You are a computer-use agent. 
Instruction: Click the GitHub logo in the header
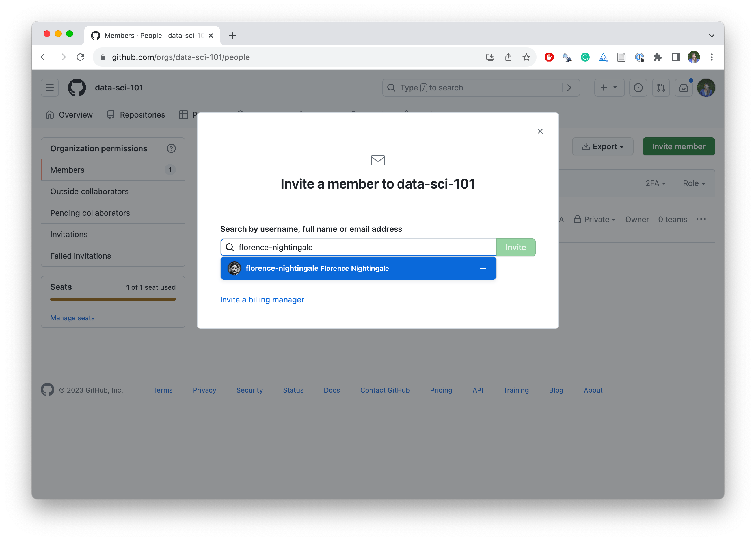77,87
